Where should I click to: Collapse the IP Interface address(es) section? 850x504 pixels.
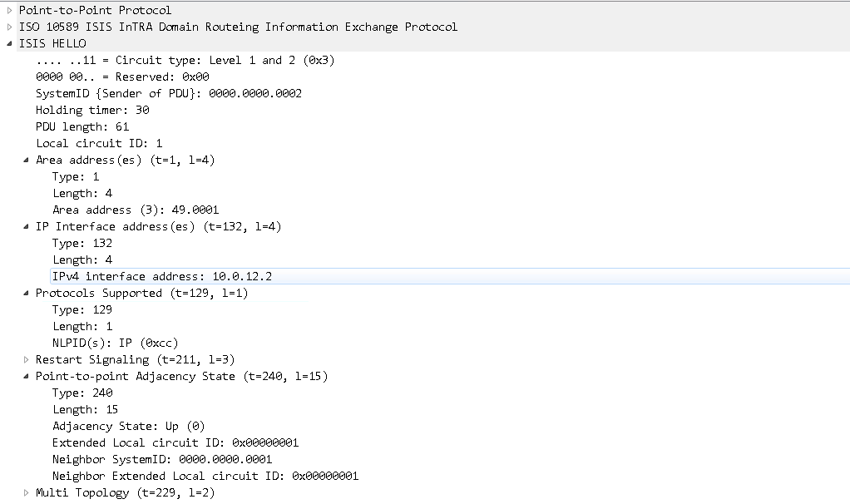click(26, 226)
